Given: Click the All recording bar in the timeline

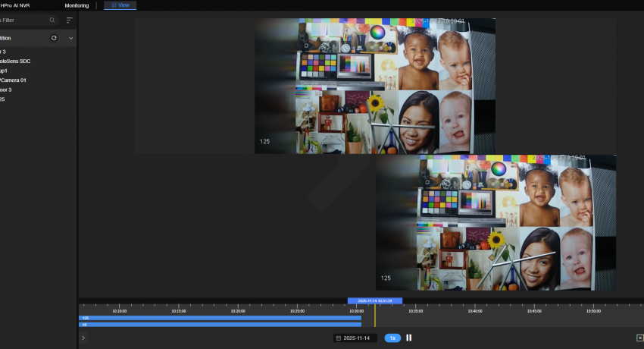Looking at the screenshot, I should click(x=220, y=324).
